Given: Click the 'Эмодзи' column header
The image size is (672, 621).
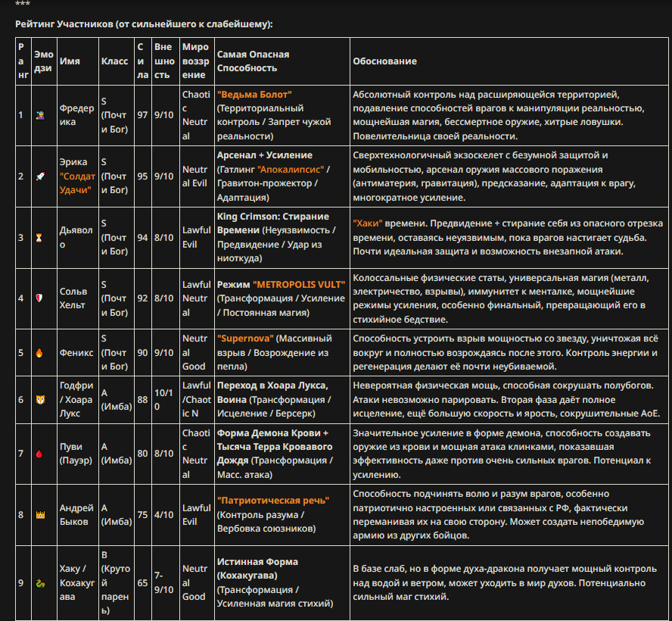Looking at the screenshot, I should (x=44, y=61).
